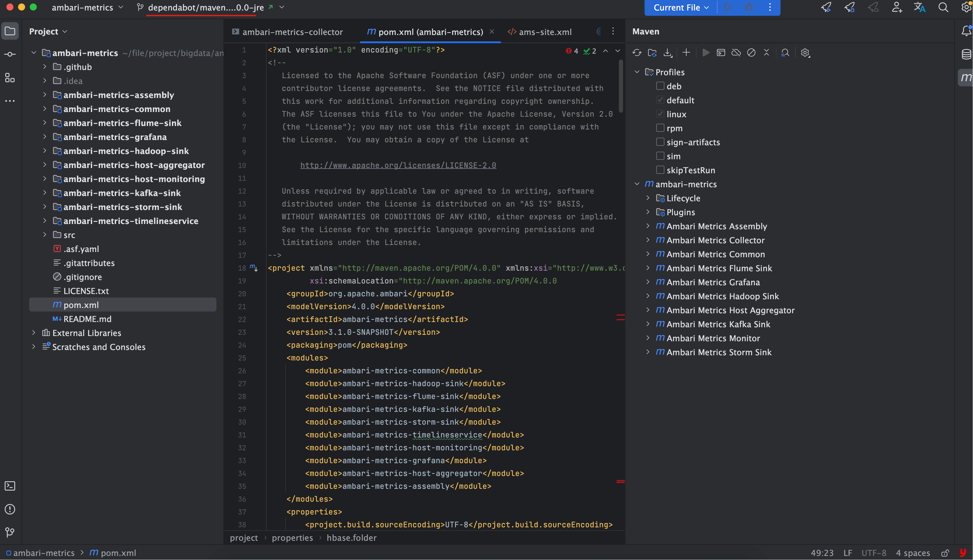This screenshot has height=560, width=973.
Task: Switch to the ambari-metrics-collector editor tab
Action: tap(287, 32)
